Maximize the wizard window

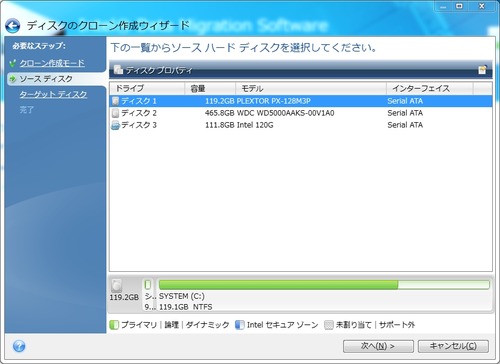(x=459, y=6)
